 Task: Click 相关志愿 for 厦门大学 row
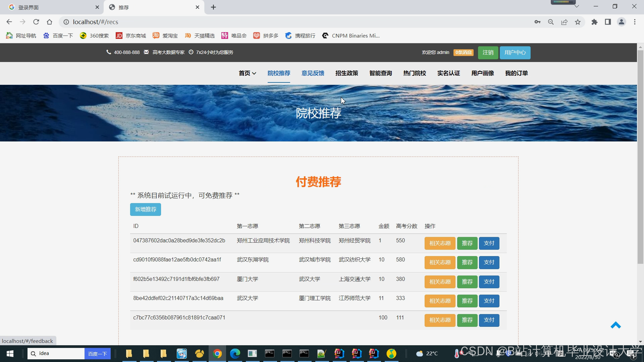tap(440, 282)
